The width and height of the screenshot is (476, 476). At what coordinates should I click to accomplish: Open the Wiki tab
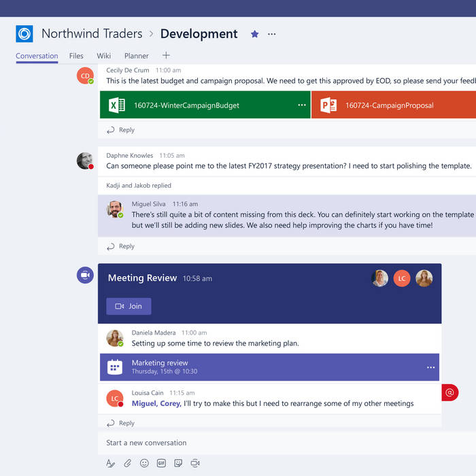point(103,56)
